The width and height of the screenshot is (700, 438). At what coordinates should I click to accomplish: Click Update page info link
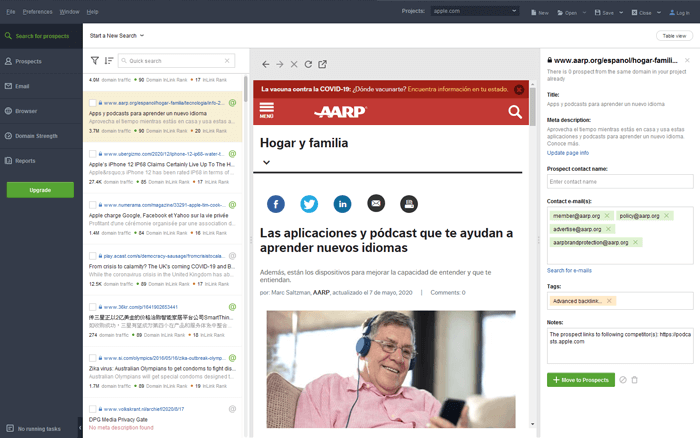coord(568,153)
